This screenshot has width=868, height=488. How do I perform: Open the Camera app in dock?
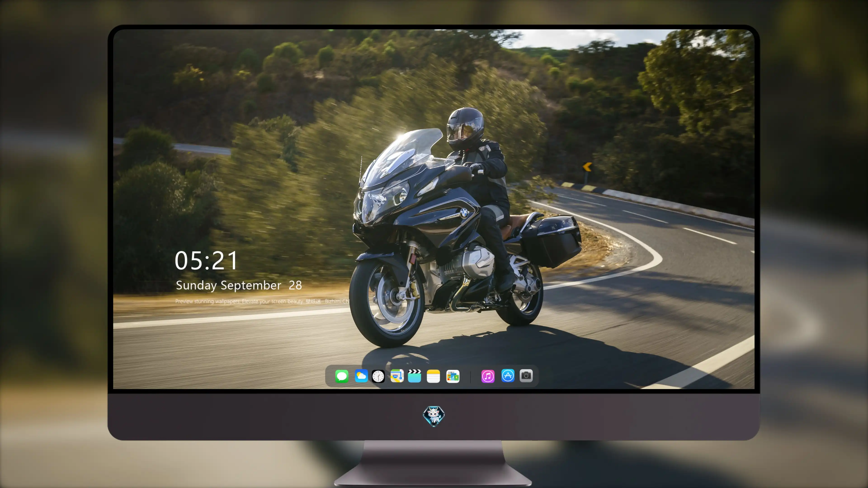tap(526, 376)
